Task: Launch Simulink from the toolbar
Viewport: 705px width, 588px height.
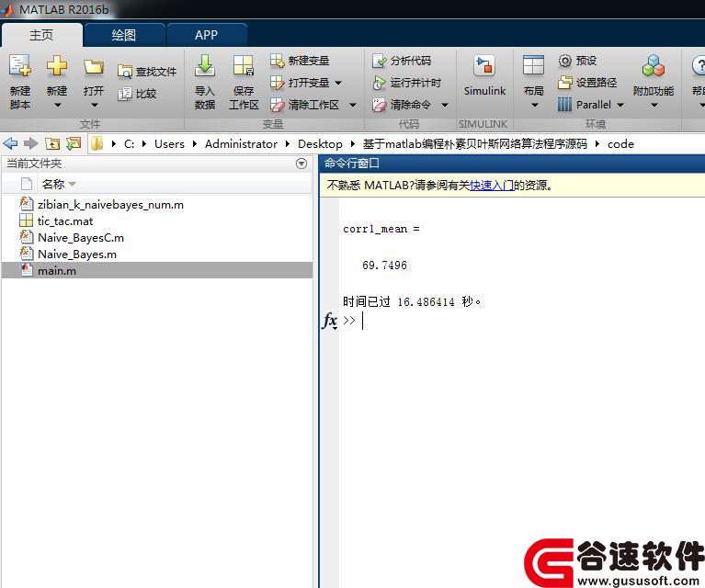Action: [x=484, y=75]
